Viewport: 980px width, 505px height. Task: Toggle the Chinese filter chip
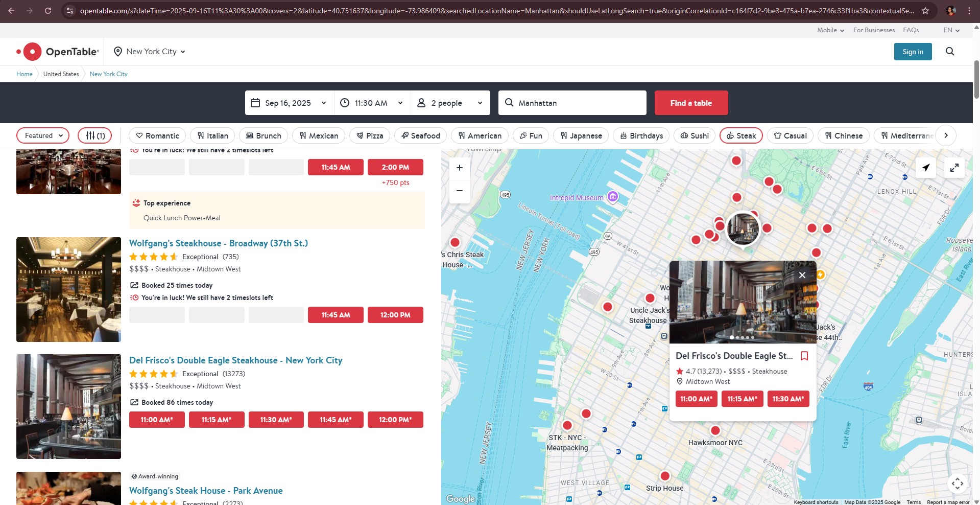(x=844, y=135)
